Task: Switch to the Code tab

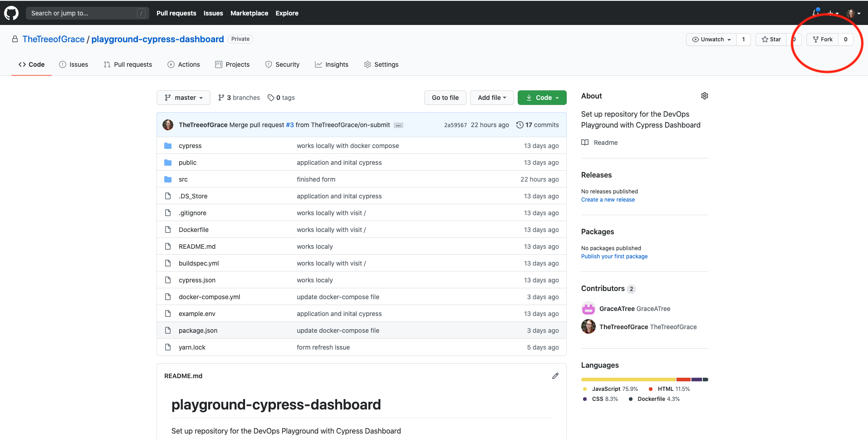Action: [x=31, y=64]
